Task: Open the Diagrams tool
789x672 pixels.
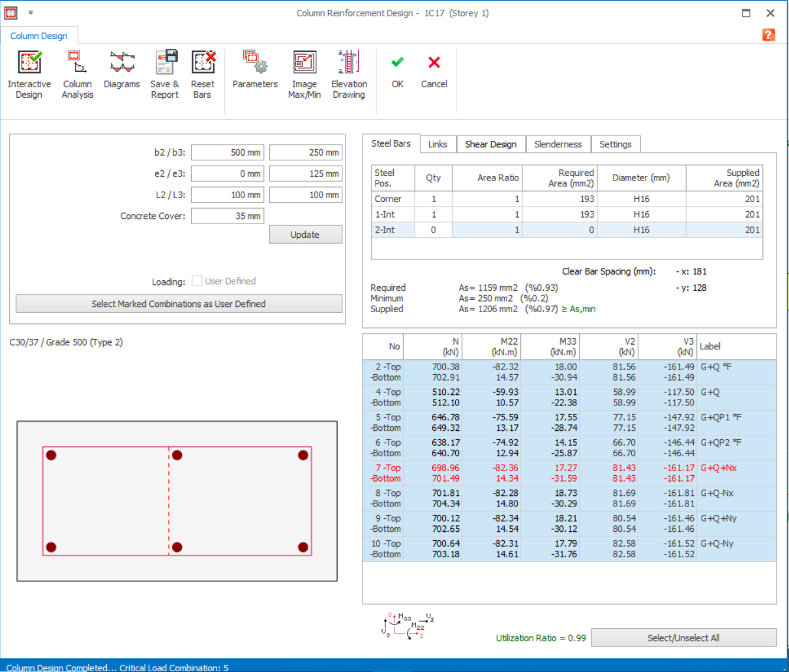Action: coord(122,63)
